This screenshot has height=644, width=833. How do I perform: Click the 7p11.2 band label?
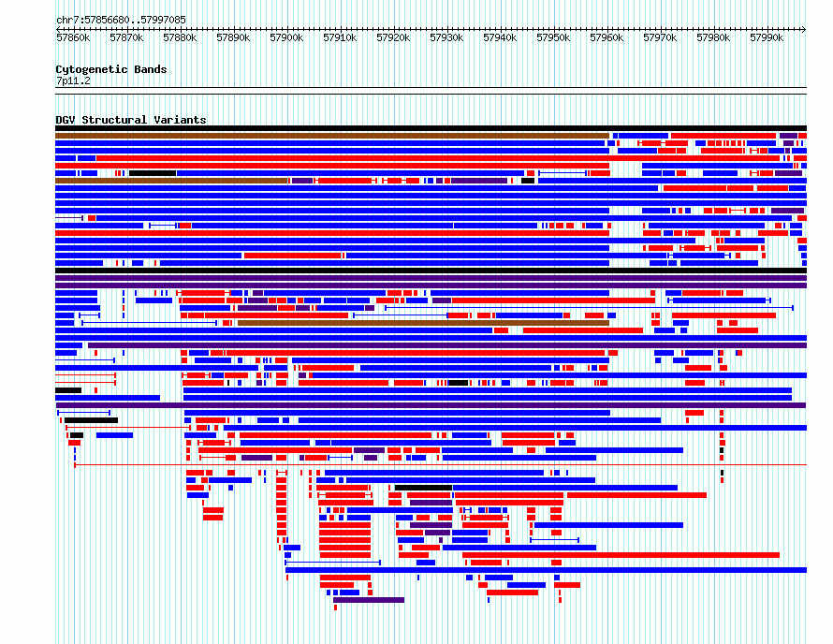pos(73,81)
